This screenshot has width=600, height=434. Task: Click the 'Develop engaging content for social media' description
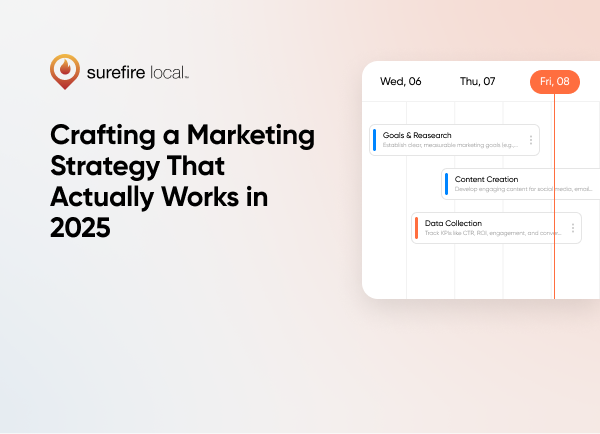tap(523, 189)
